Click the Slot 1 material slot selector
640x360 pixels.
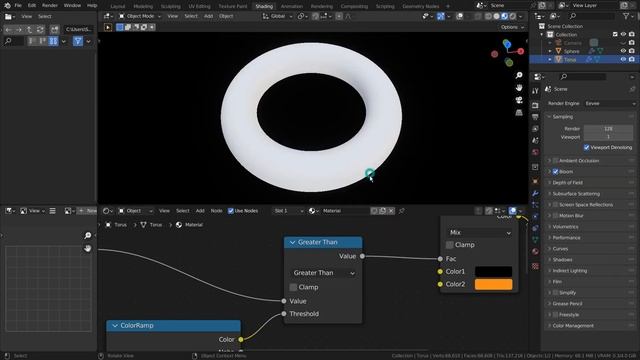coord(288,211)
